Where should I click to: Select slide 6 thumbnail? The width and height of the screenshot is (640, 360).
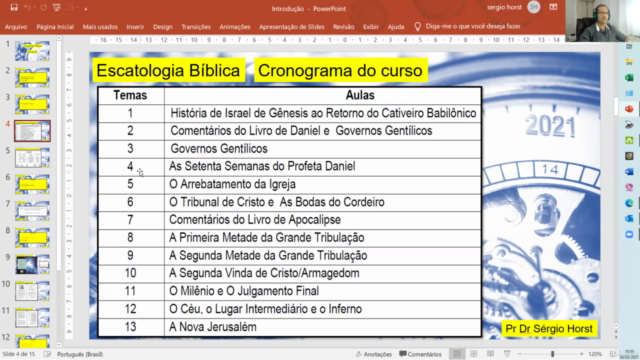click(x=32, y=184)
